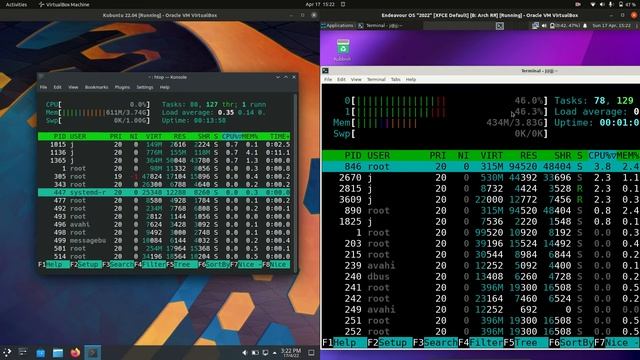640x360 pixels.
Task: Click the Kubuntu show desktop button
Action: [311, 353]
